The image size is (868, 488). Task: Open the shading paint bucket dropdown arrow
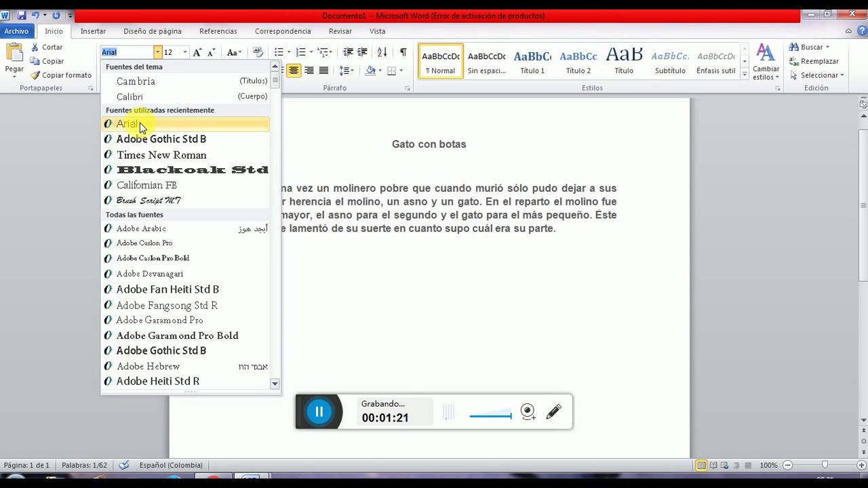382,70
